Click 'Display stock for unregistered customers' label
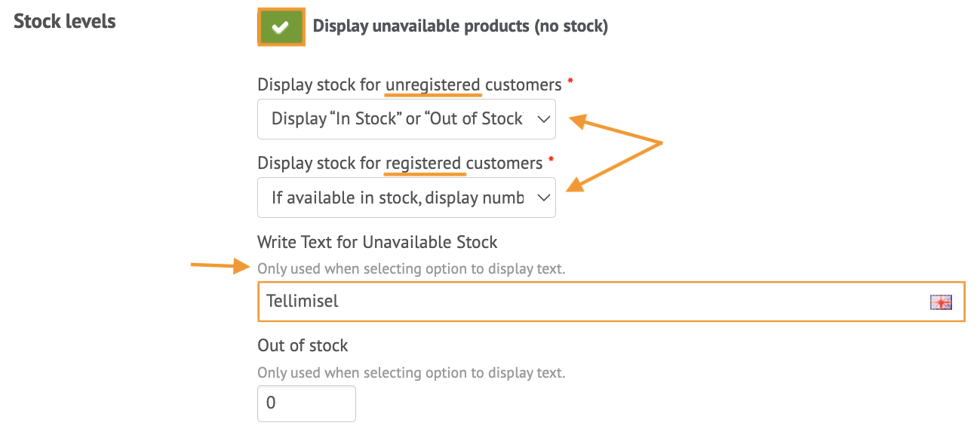Viewport: 980px width, 444px height. coord(410,84)
